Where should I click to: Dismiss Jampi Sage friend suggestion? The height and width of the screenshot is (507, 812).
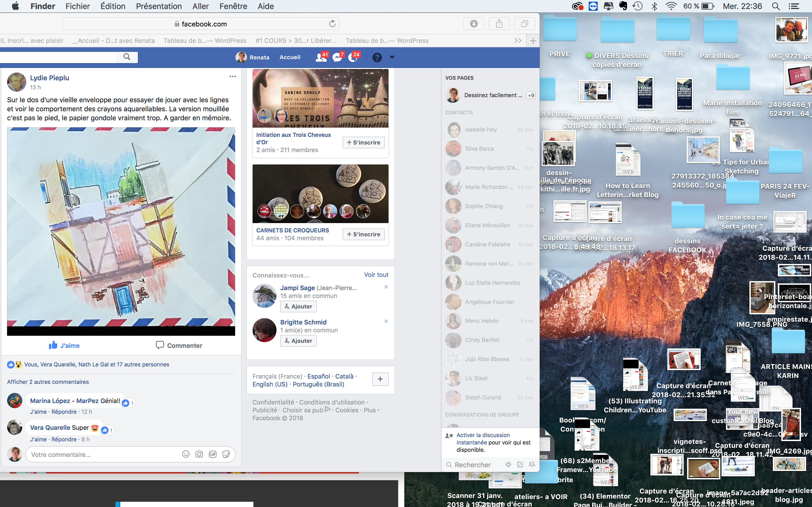[x=386, y=287]
